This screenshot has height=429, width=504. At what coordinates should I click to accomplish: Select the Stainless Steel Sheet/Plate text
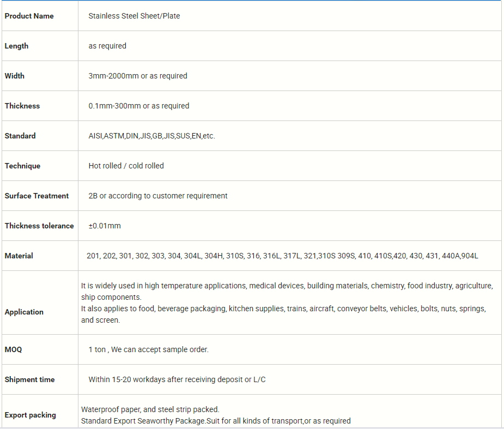134,16
